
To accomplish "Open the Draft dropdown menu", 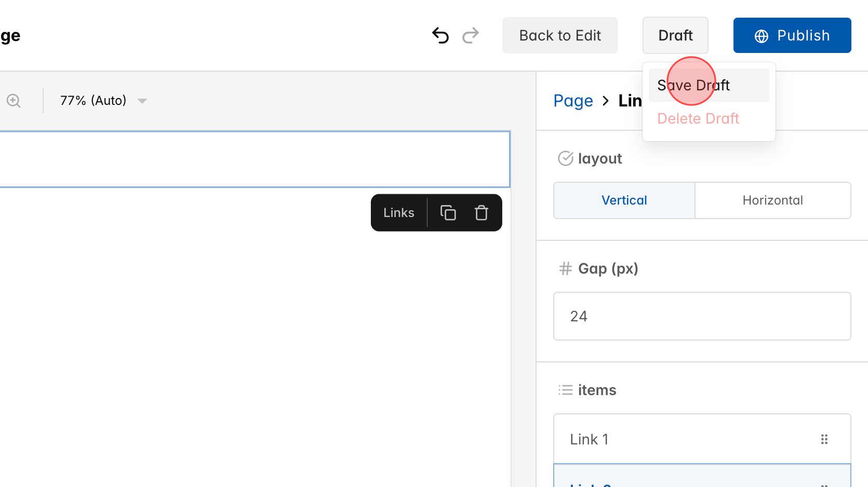I will 675,35.
